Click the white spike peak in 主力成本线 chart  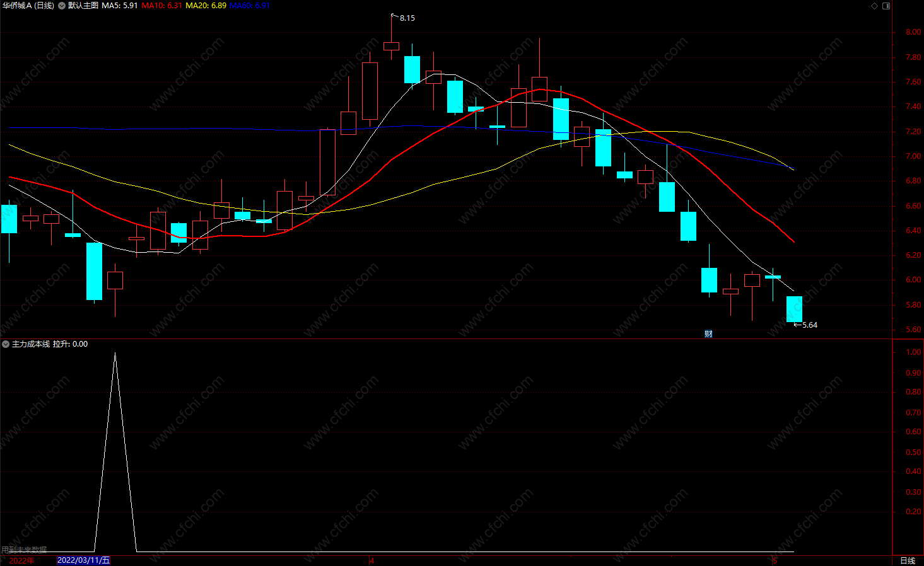[115, 354]
